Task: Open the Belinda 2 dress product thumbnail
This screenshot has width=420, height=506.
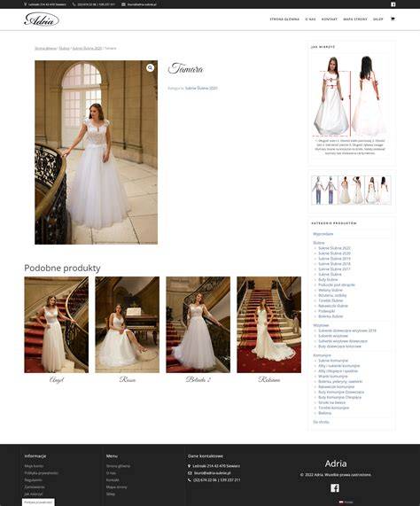Action: tap(198, 324)
